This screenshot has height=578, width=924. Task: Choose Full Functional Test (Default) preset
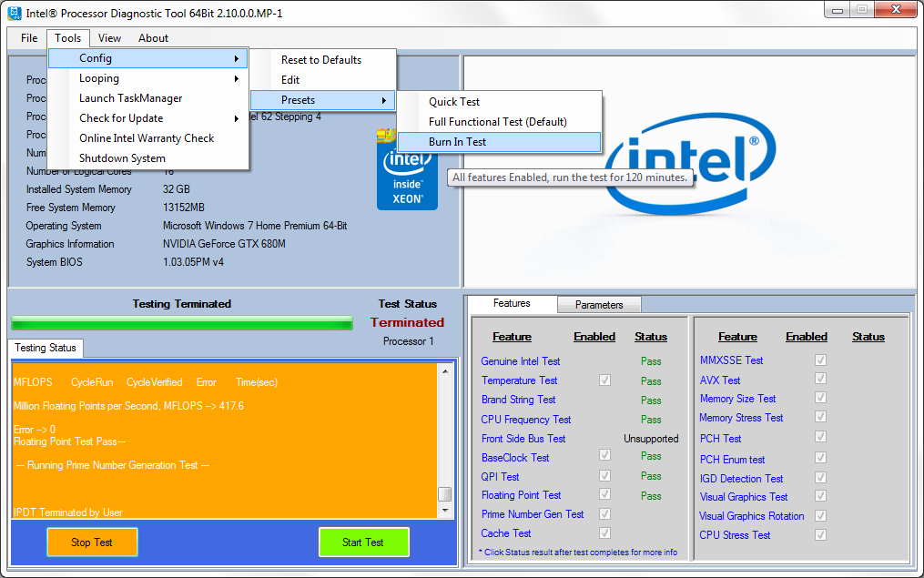pyautogui.click(x=499, y=122)
